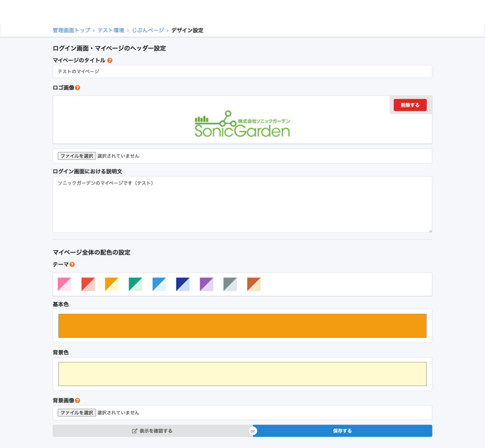Click the help icon next to テーマ

(71, 265)
